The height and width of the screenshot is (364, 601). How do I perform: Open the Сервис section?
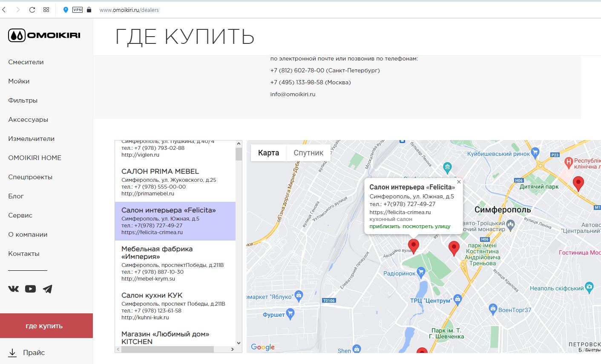click(x=20, y=215)
